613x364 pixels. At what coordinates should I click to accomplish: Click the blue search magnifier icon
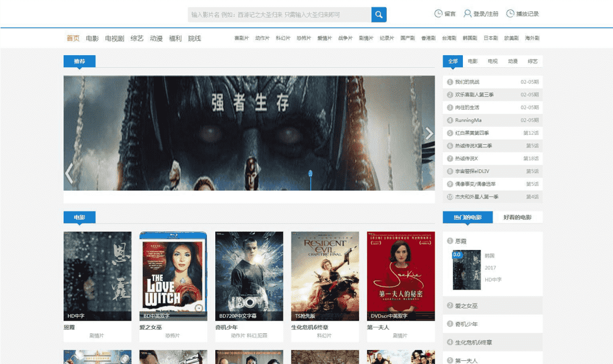point(378,14)
